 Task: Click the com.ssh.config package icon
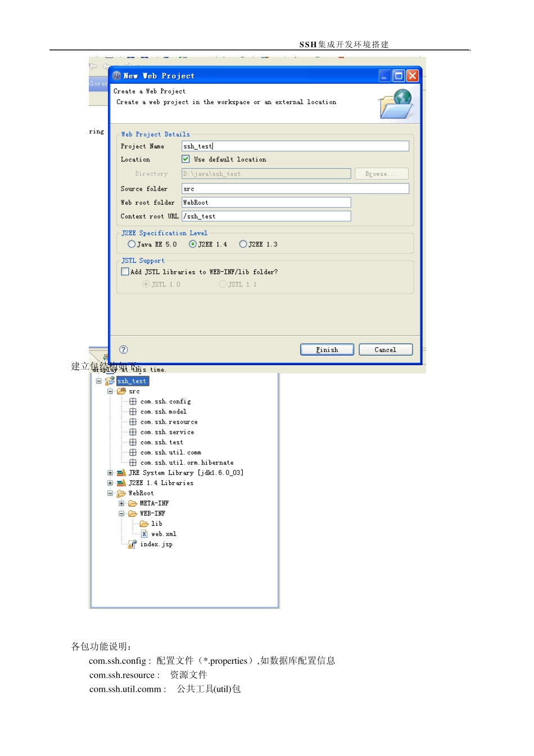133,402
